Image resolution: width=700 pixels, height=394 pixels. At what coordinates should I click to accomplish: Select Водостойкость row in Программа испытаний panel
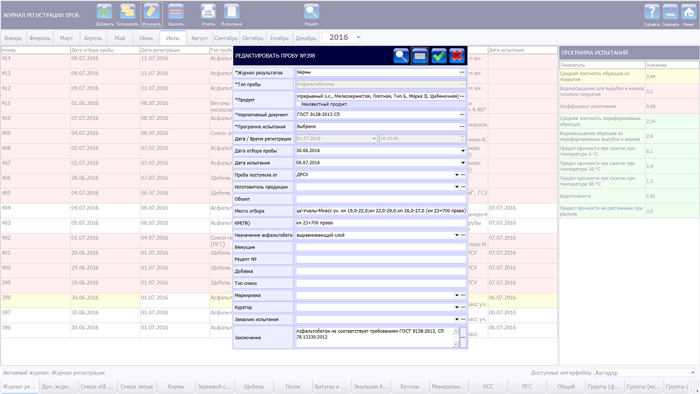(x=629, y=196)
